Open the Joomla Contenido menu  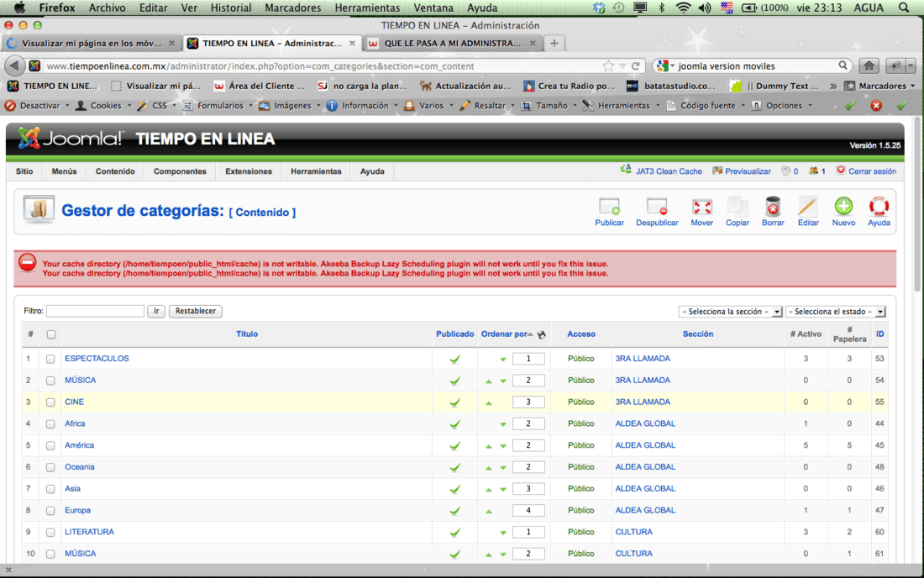[x=115, y=171]
